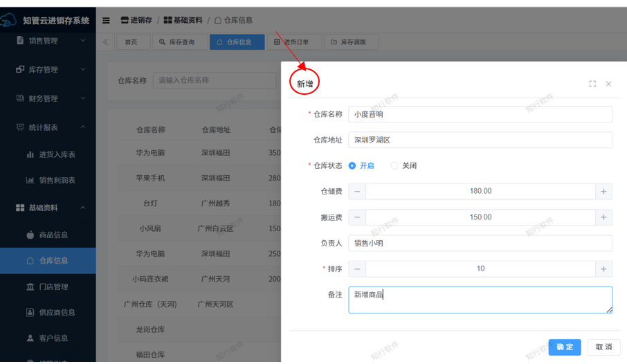This screenshot has width=627, height=364.
Task: Collapse the 统计报表 sidebar menu
Action: point(48,127)
